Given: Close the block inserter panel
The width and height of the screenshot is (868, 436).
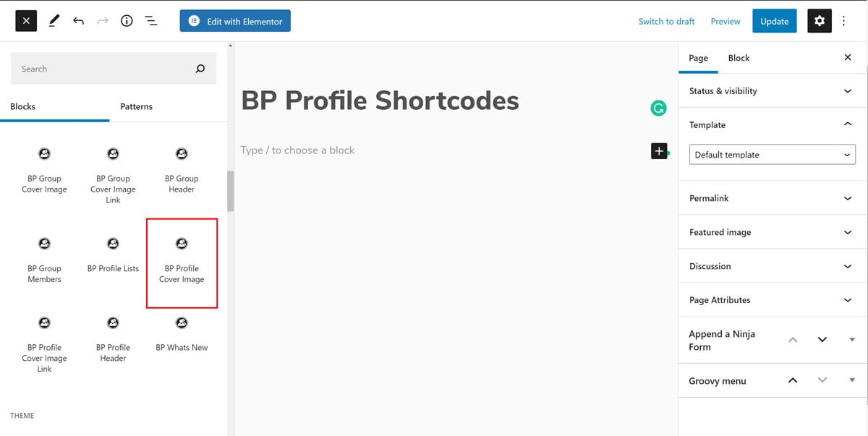Looking at the screenshot, I should (x=26, y=21).
